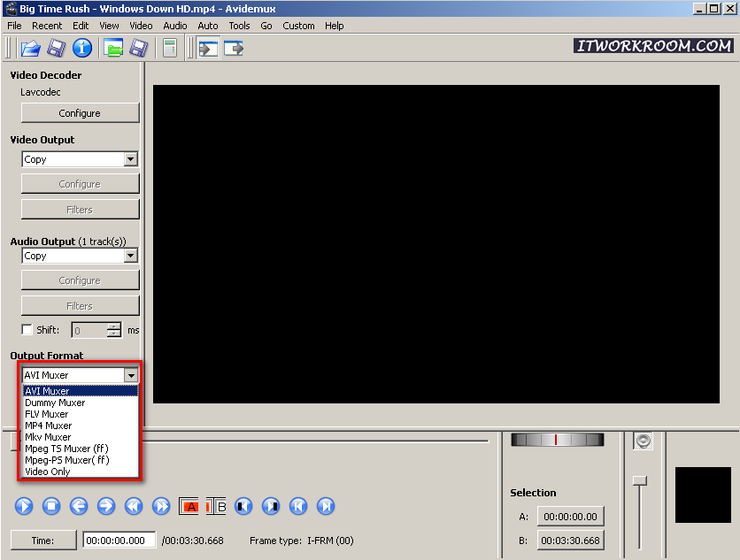Click the jog shuttle wheel control
The image size is (740, 560).
(x=557, y=440)
